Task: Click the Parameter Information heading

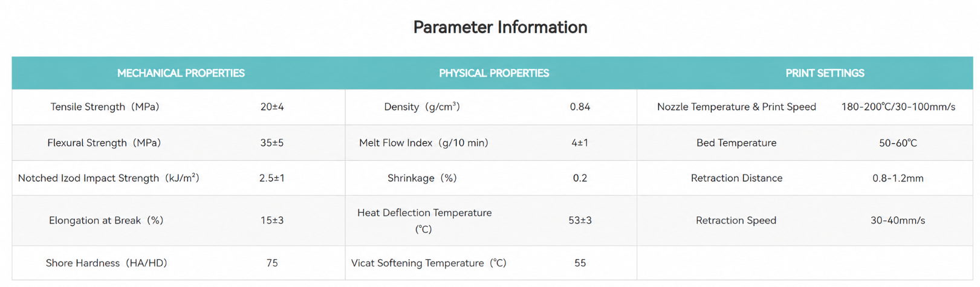Action: click(x=500, y=27)
